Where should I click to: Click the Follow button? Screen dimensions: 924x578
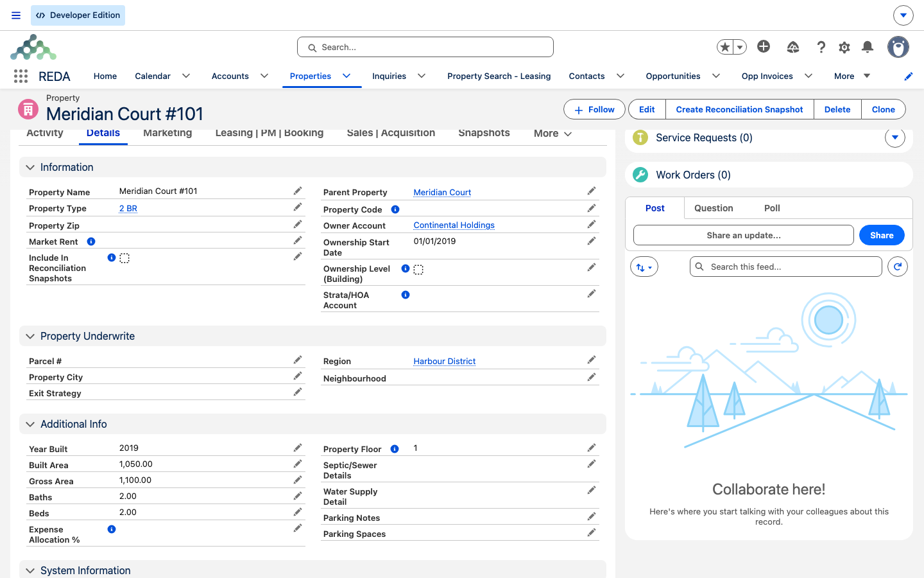click(594, 109)
